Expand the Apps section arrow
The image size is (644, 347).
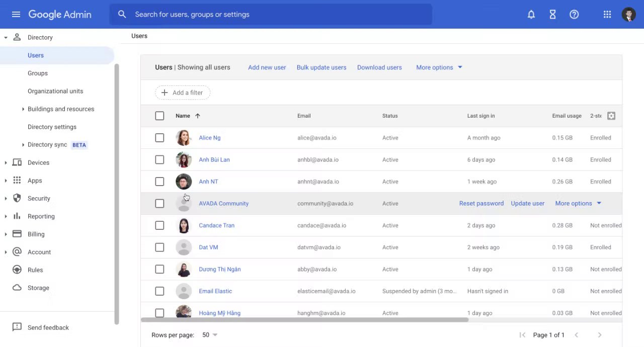[6, 181]
